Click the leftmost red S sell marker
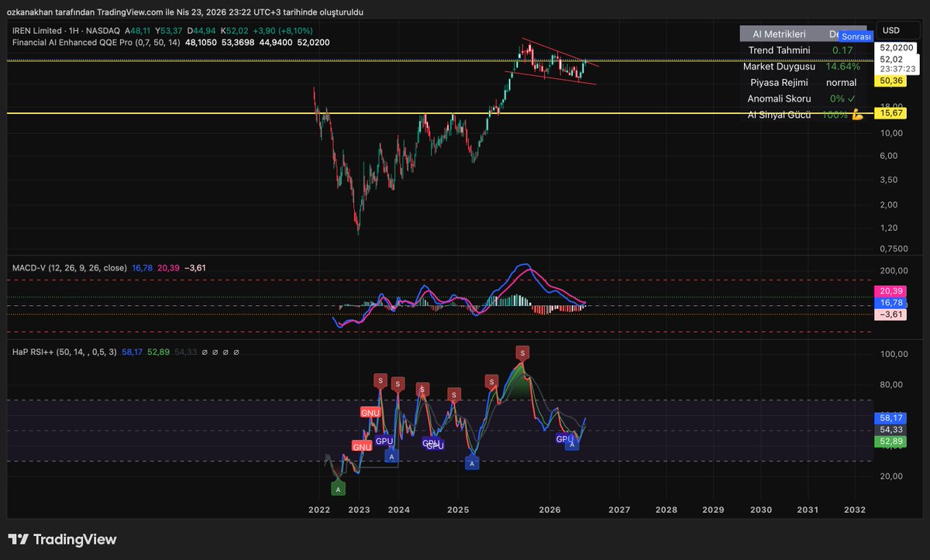The height and width of the screenshot is (560, 930). coord(380,380)
